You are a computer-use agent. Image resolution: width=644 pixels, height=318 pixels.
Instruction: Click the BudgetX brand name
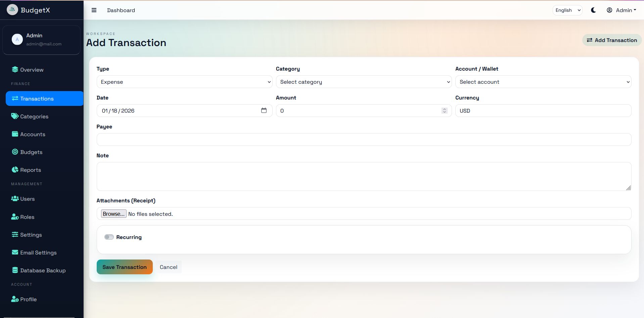point(35,10)
